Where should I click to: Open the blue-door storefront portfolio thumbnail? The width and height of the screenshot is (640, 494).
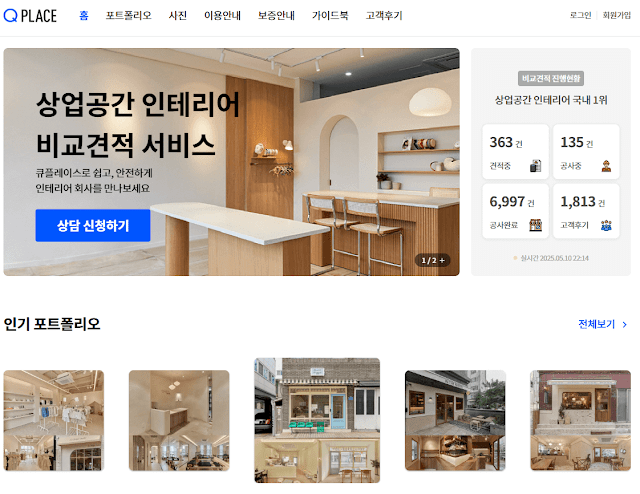pos(317,421)
